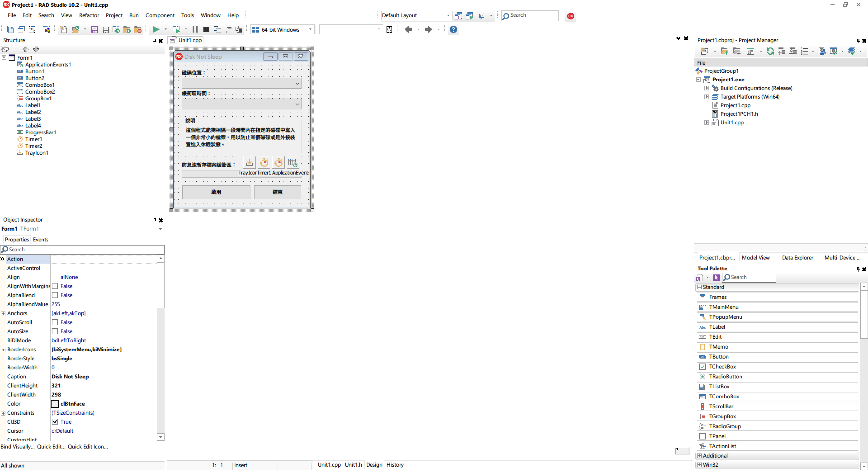
Task: Uncheck the Ctl3D True checkbox
Action: coord(55,422)
